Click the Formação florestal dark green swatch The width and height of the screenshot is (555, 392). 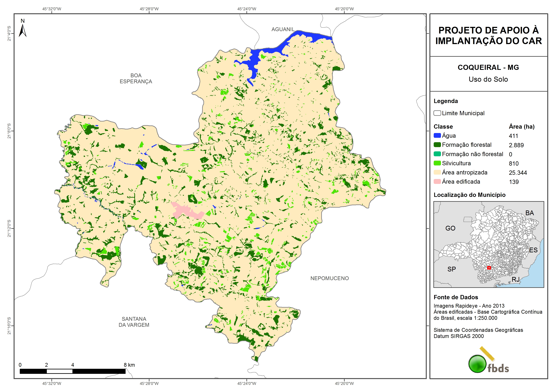[x=437, y=145]
